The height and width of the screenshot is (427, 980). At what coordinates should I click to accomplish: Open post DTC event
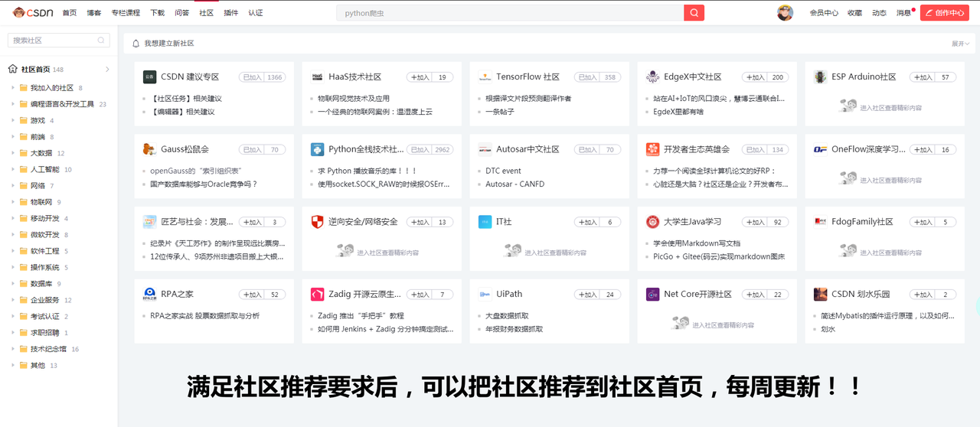[503, 171]
